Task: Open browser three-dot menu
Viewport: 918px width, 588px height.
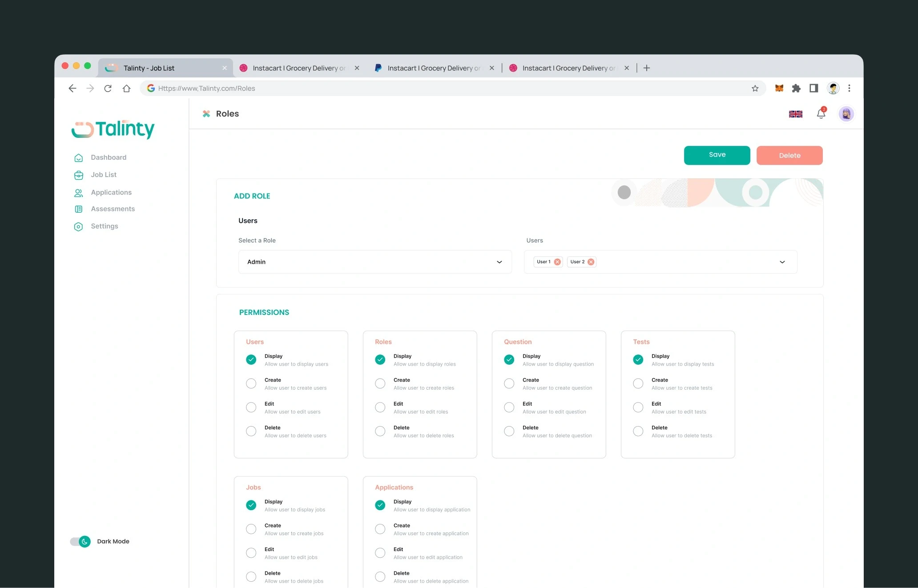Action: pyautogui.click(x=849, y=88)
